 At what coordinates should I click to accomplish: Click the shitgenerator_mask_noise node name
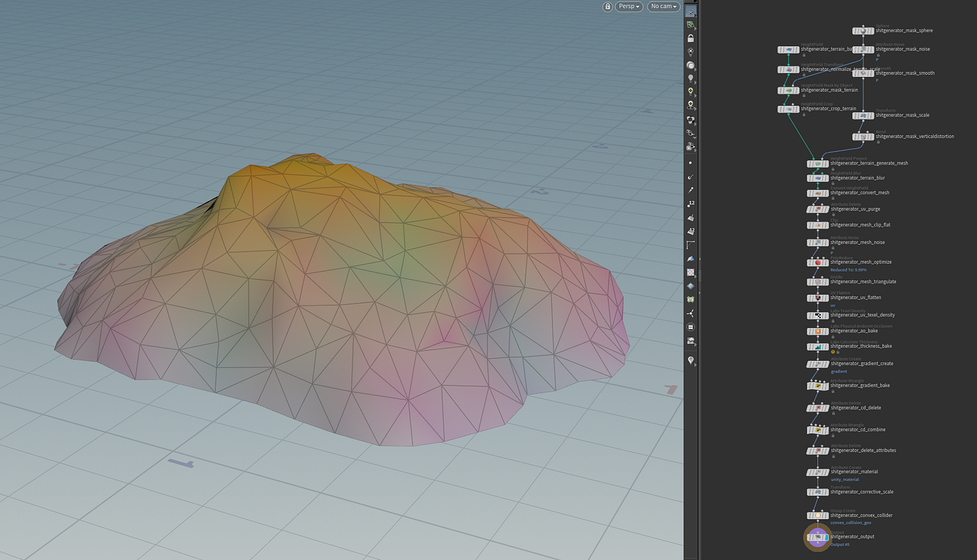(902, 50)
